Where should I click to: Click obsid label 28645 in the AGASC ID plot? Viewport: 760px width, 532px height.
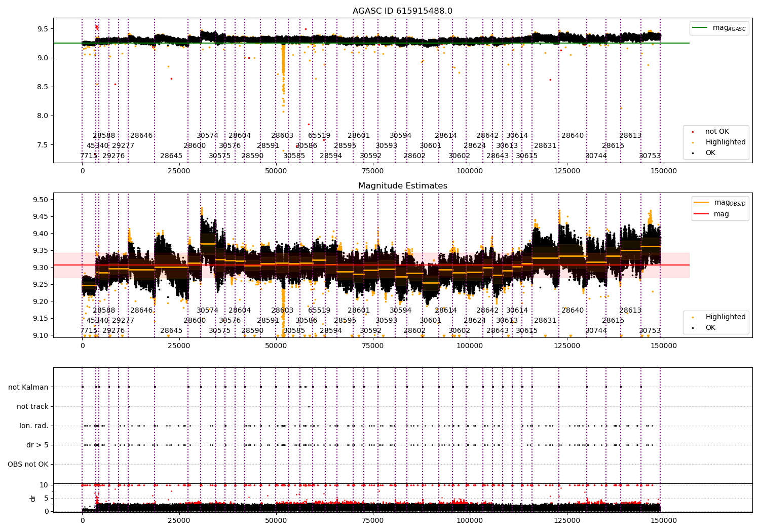tap(171, 156)
